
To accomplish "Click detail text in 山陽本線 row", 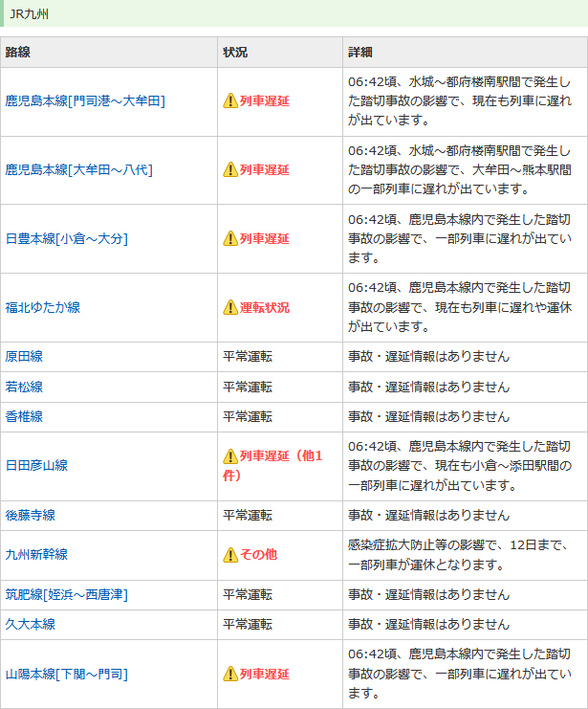I will [460, 675].
